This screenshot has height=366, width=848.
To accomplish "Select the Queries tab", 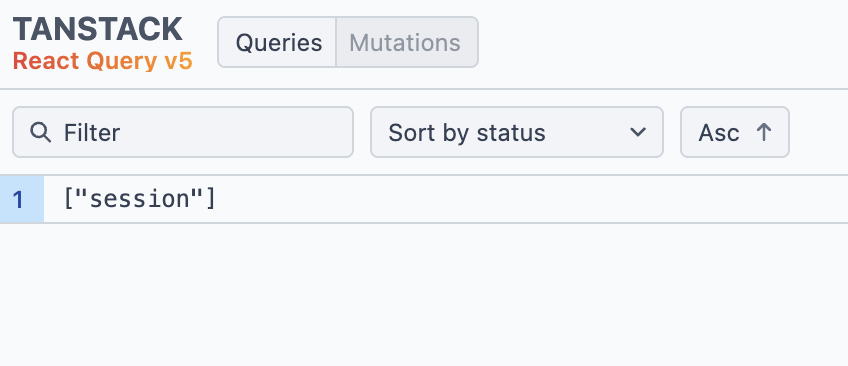I will (277, 42).
